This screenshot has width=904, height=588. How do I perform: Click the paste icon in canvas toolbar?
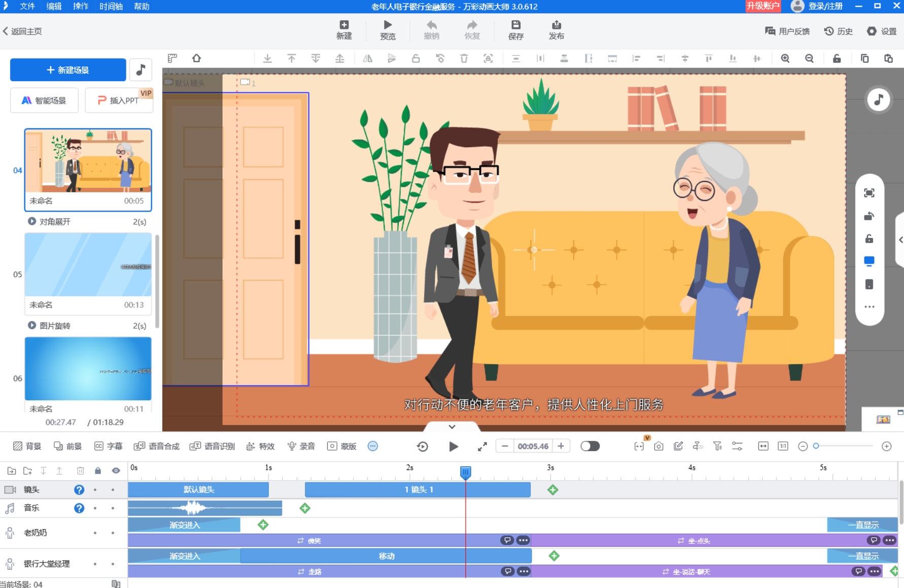pyautogui.click(x=888, y=58)
